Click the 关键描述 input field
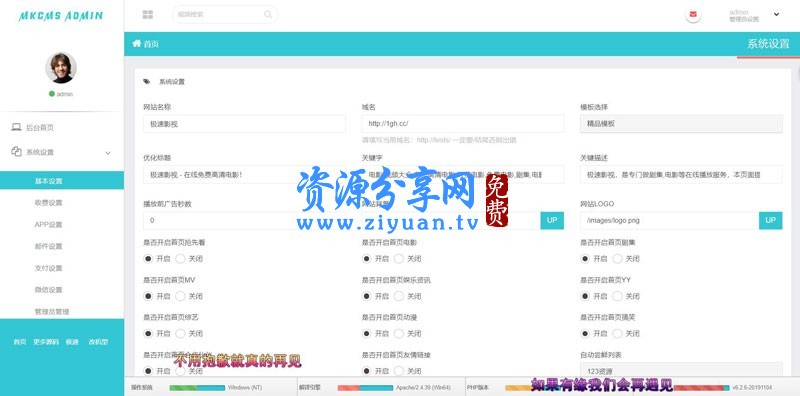 coord(681,175)
